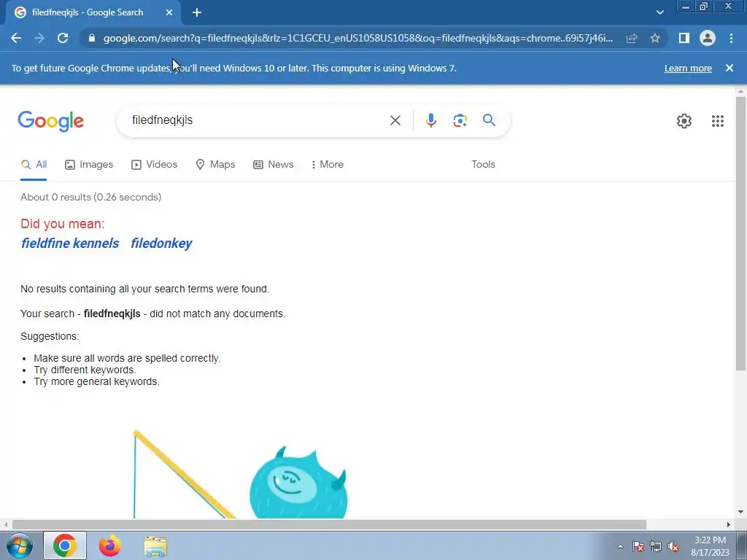The image size is (747, 560).
Task: Switch to Maps results tab
Action: [x=215, y=164]
